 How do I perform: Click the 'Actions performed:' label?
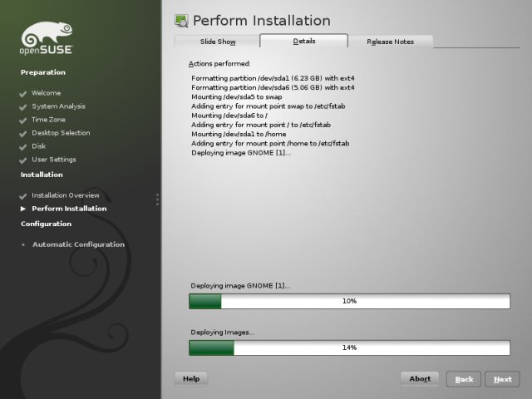(x=219, y=64)
